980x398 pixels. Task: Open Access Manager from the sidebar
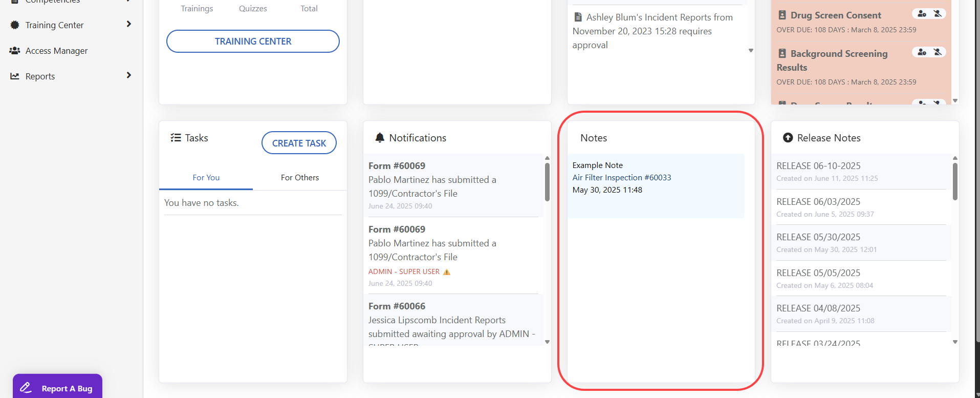[56, 51]
